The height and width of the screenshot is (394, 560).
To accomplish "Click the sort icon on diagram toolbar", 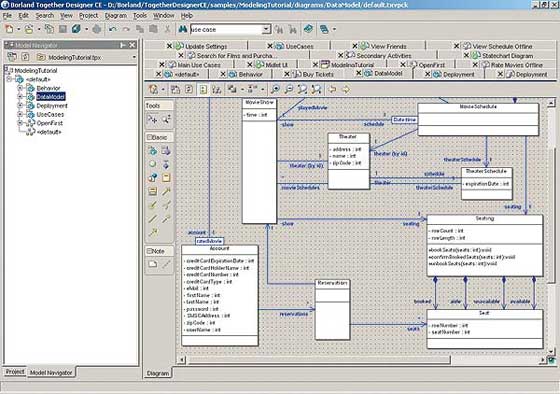I will pos(216,89).
